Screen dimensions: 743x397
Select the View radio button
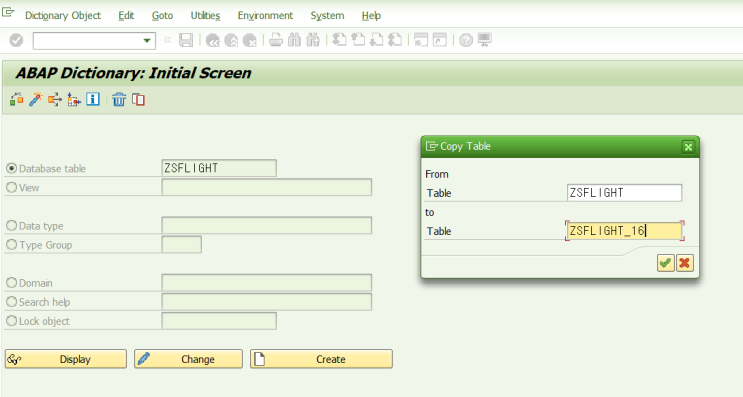11,187
